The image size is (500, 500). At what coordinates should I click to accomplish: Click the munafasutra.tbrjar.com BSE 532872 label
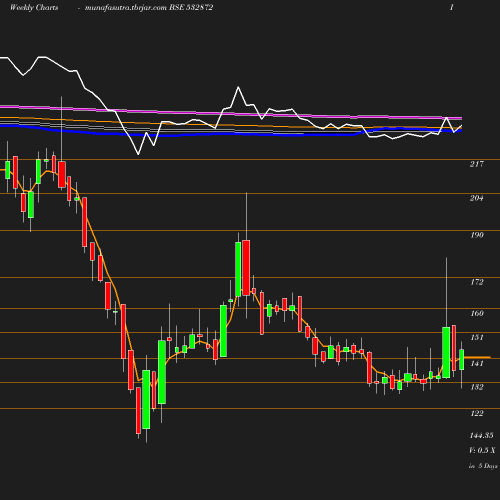(x=149, y=8)
